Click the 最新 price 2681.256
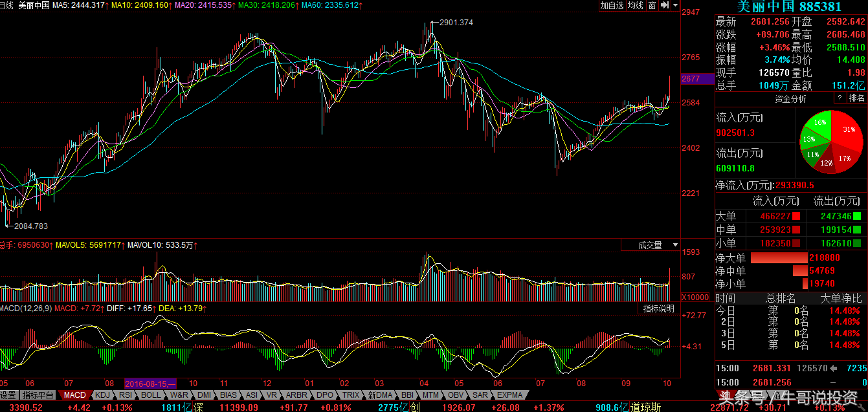The height and width of the screenshot is (412, 868). [x=770, y=21]
